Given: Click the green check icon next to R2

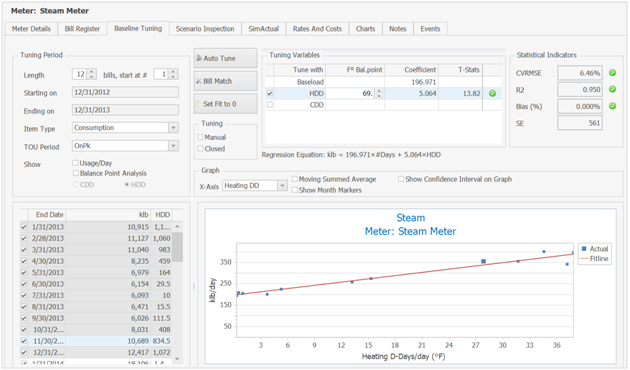Looking at the screenshot, I should point(612,89).
